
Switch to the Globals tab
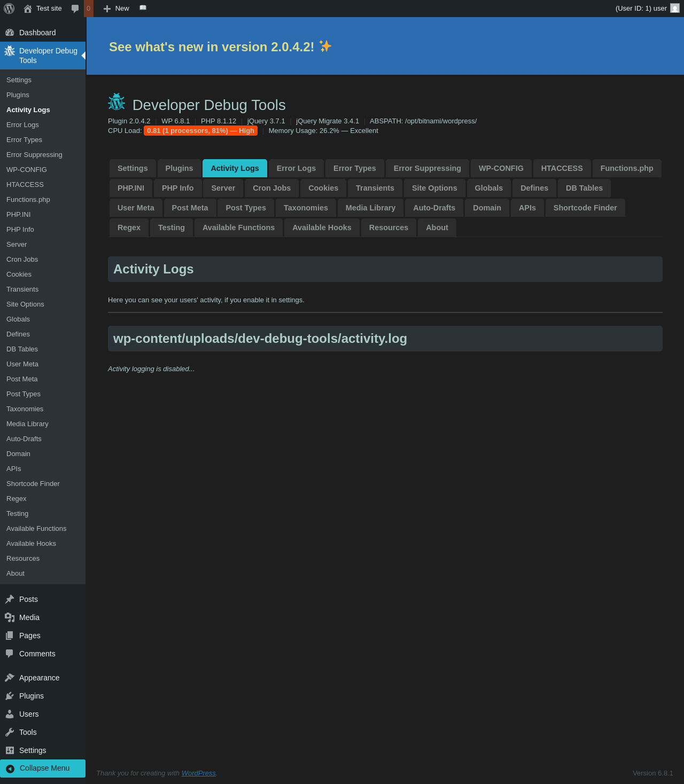pos(489,188)
